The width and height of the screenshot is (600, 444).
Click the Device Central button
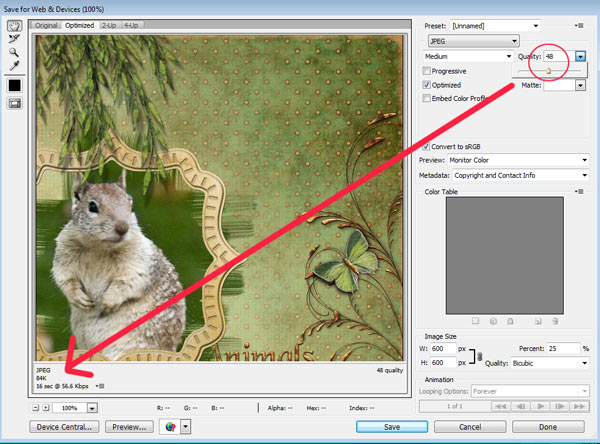[67, 427]
